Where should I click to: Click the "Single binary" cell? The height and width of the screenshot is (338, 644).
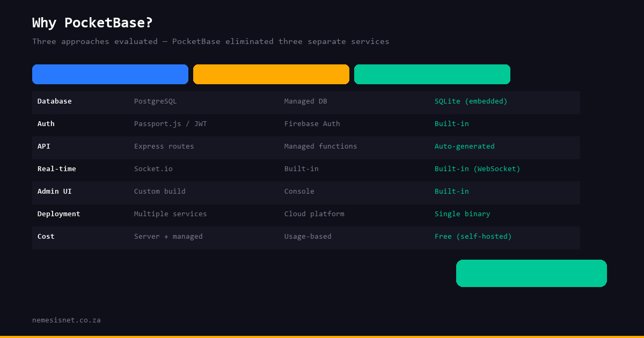tap(463, 214)
